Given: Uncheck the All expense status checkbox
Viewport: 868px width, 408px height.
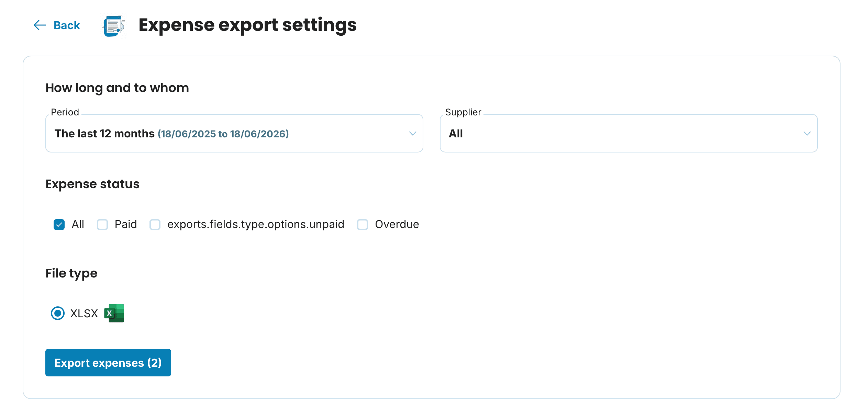Looking at the screenshot, I should (x=59, y=225).
